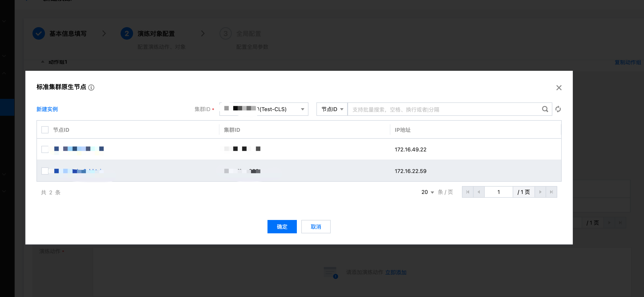Go to first page arrow
The width and height of the screenshot is (644, 297).
pyautogui.click(x=468, y=192)
